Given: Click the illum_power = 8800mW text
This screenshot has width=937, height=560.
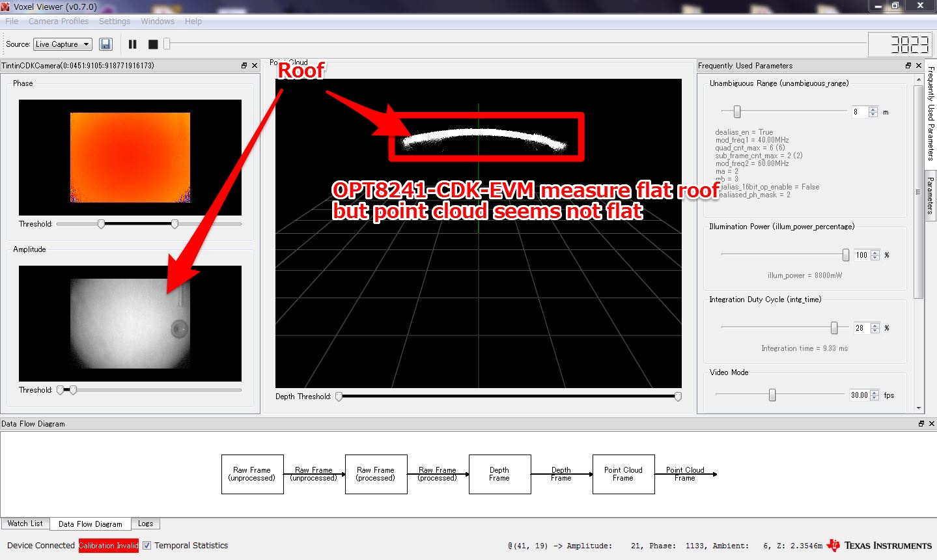Looking at the screenshot, I should coord(805,275).
